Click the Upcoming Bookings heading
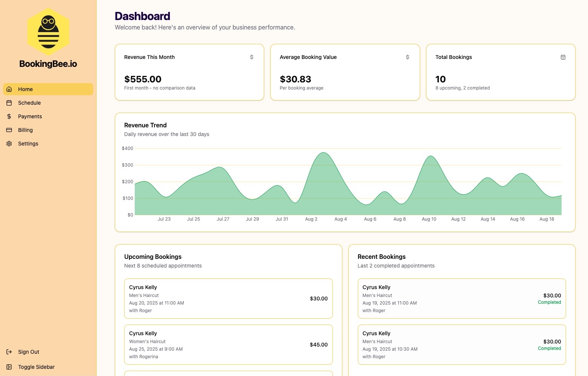This screenshot has height=376, width=588. [153, 257]
